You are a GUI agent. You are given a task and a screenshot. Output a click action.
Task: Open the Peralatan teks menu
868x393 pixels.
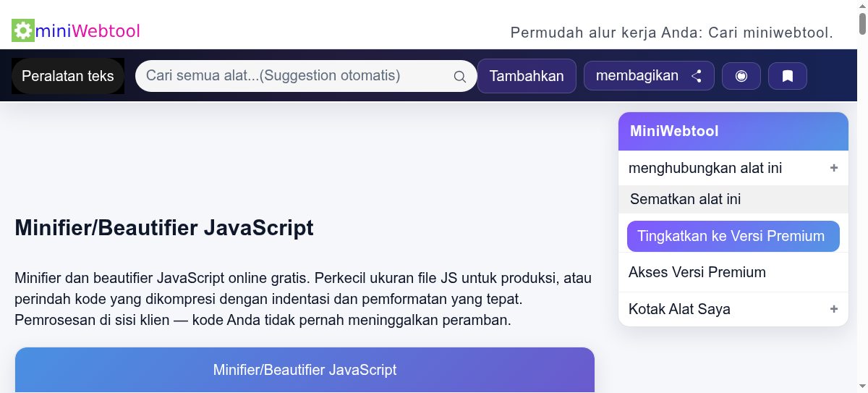click(68, 76)
